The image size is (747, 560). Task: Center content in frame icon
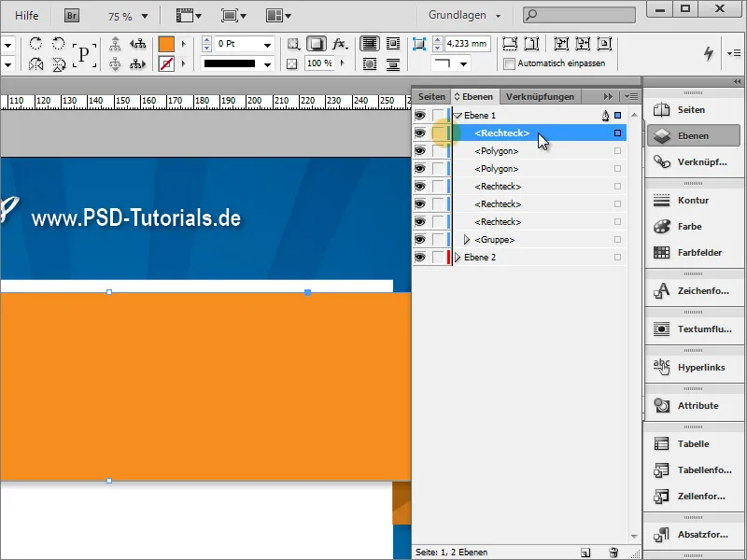pyautogui.click(x=604, y=44)
